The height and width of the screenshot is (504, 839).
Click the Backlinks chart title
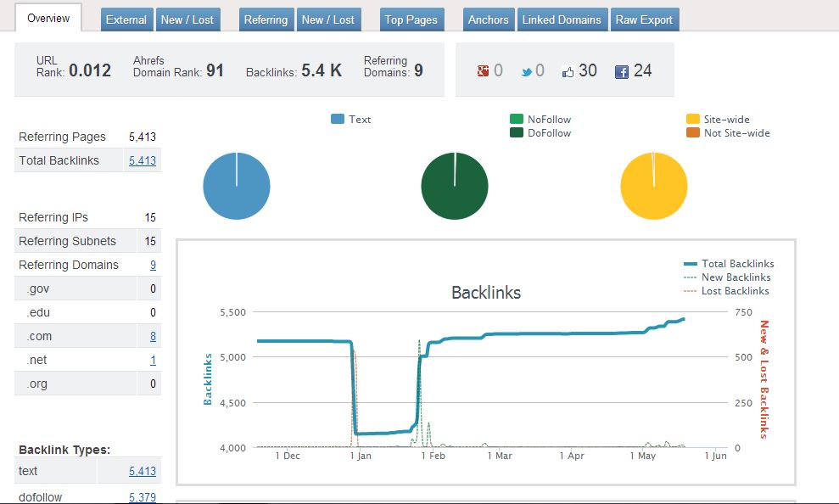coord(486,293)
